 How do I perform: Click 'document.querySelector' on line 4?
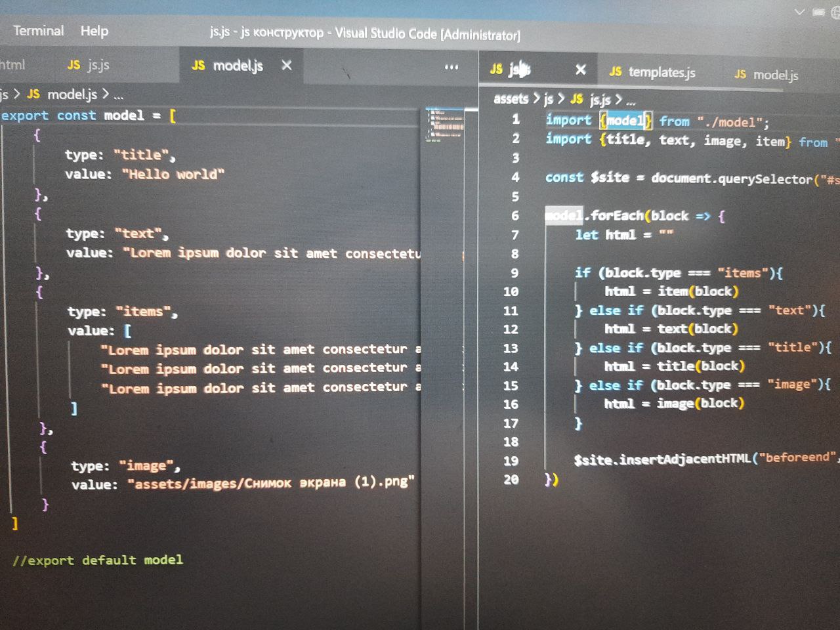coord(732,179)
